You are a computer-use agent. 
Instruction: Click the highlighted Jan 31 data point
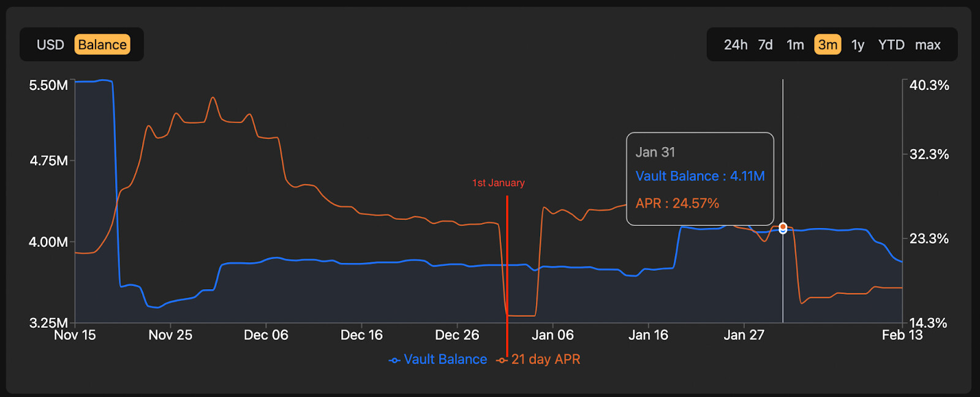pyautogui.click(x=783, y=228)
